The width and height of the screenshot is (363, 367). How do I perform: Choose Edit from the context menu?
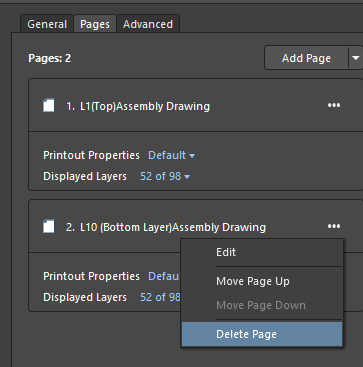pos(262,252)
